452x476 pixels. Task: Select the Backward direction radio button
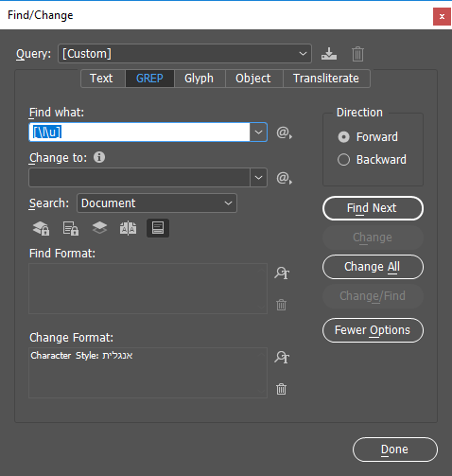[343, 160]
